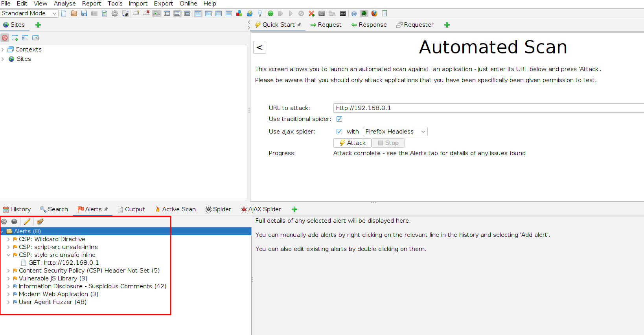Click the pencil edit alert icon
The width and height of the screenshot is (644, 335).
pos(27,222)
